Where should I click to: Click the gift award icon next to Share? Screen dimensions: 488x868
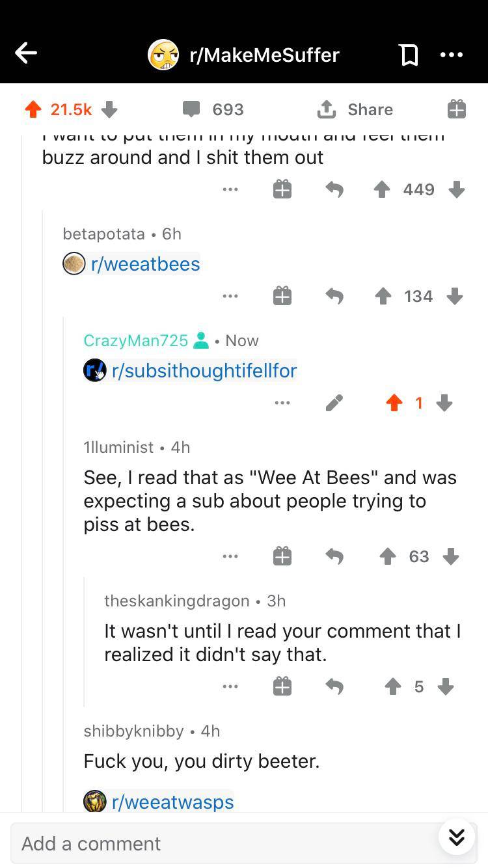tap(456, 109)
